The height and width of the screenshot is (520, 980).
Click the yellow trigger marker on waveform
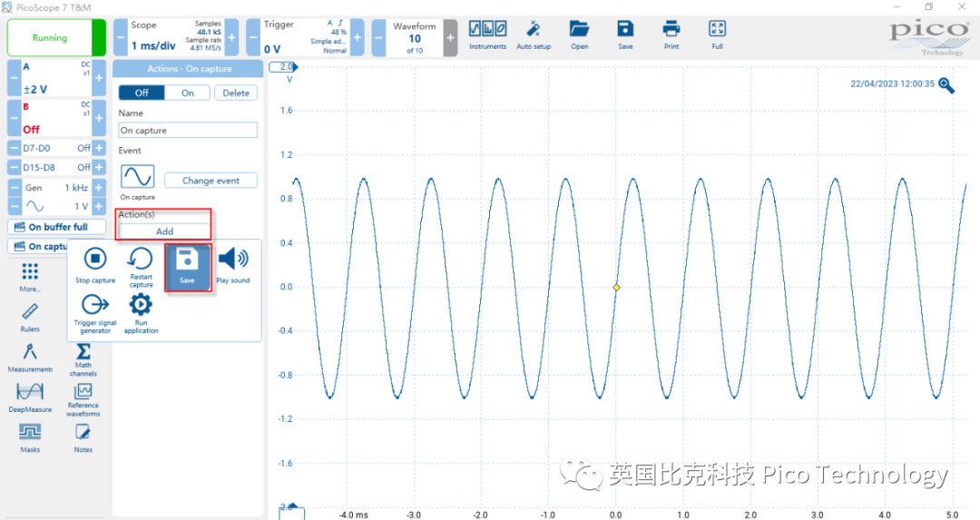616,288
